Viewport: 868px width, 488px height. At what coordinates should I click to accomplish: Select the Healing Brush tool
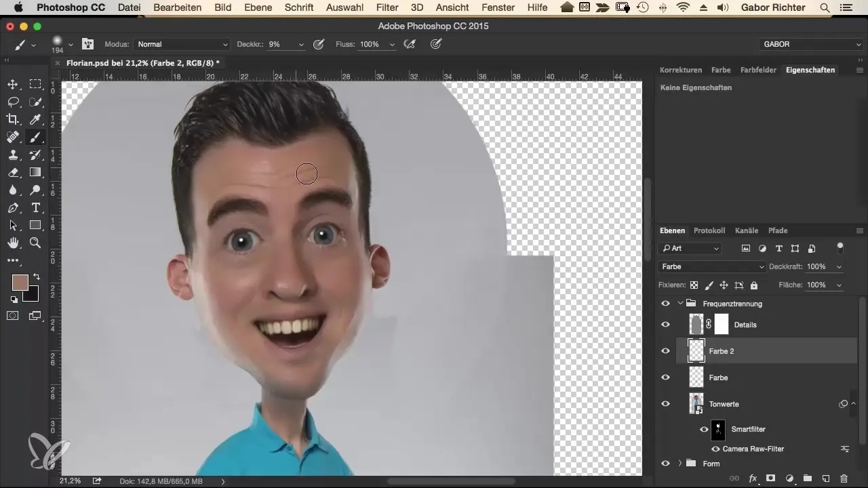tap(12, 137)
